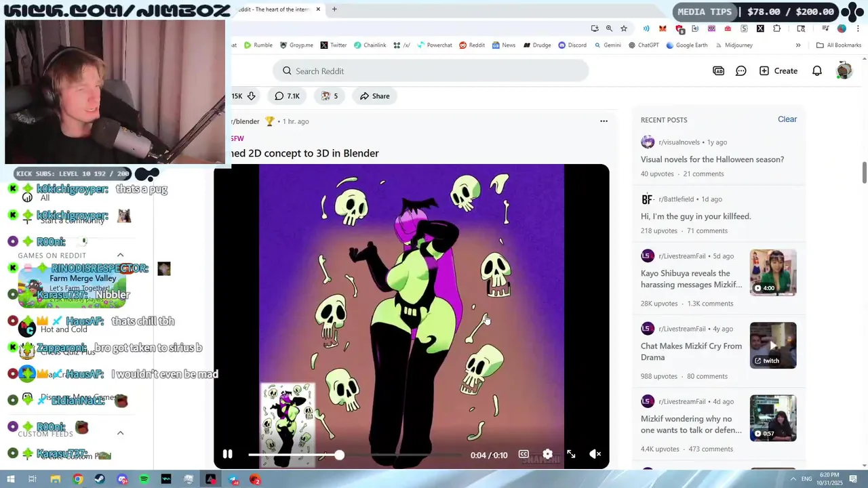Open r/visualnovels community link

pyautogui.click(x=679, y=142)
